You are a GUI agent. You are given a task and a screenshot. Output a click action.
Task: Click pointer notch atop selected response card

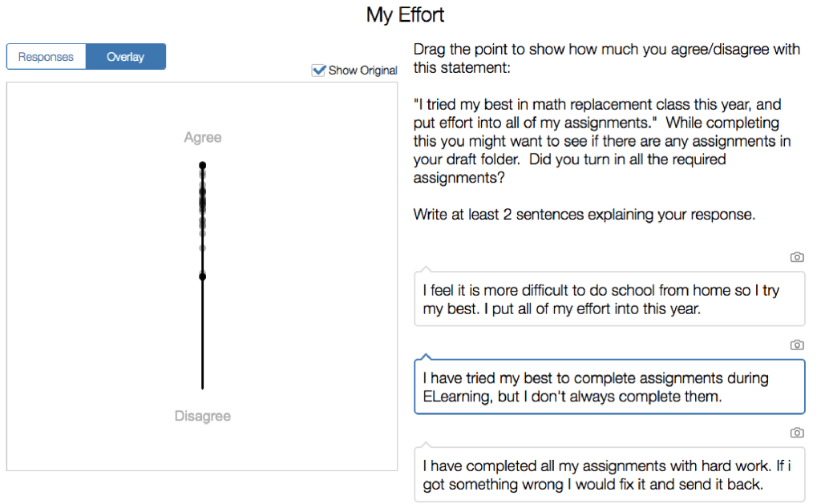[x=426, y=357]
